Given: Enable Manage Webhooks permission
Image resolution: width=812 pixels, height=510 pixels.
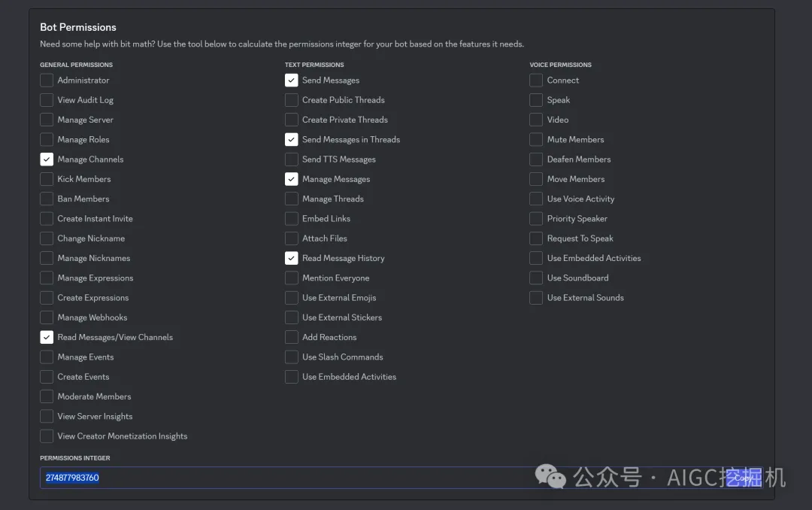Looking at the screenshot, I should click(x=47, y=317).
